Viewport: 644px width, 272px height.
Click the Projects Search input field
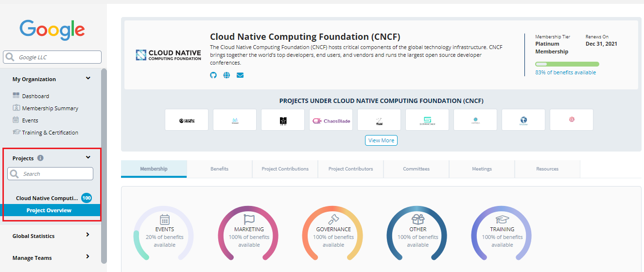pyautogui.click(x=50, y=174)
